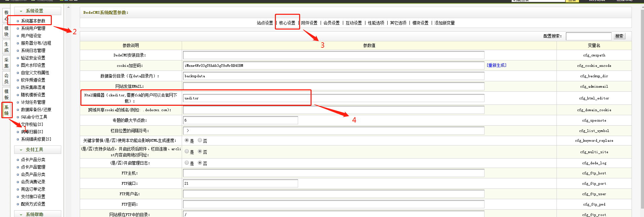Select 否 for 关键字替换
Viewport: 644px width, 217px height.
coord(200,140)
